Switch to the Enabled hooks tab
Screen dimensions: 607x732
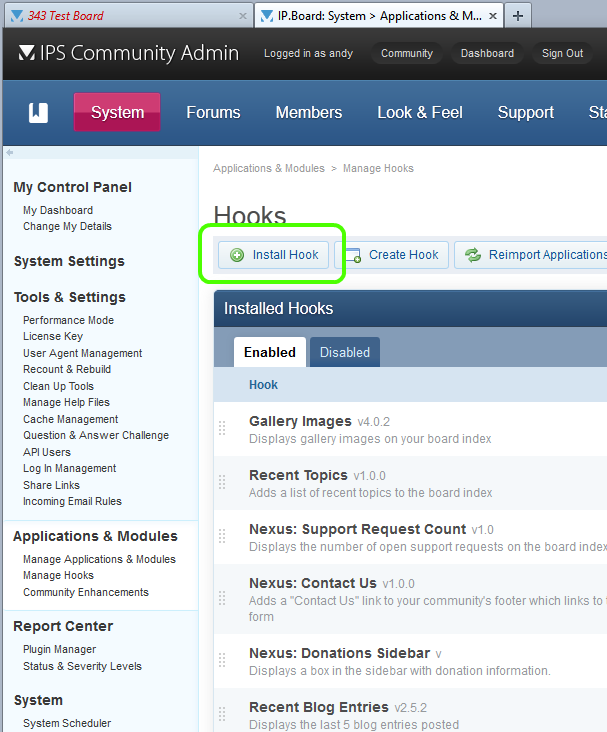coord(270,352)
